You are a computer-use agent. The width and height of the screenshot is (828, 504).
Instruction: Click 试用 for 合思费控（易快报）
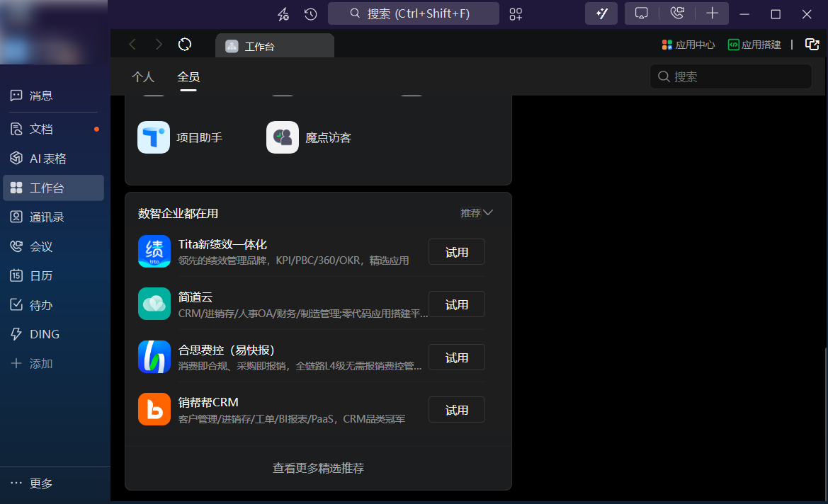click(457, 357)
